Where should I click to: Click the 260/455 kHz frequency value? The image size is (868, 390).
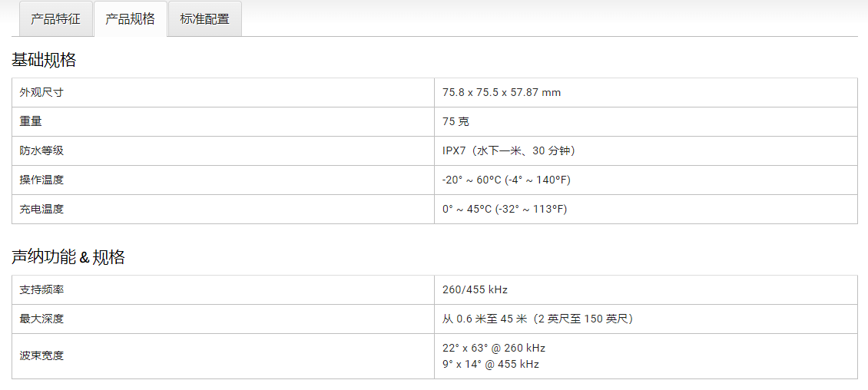(475, 289)
